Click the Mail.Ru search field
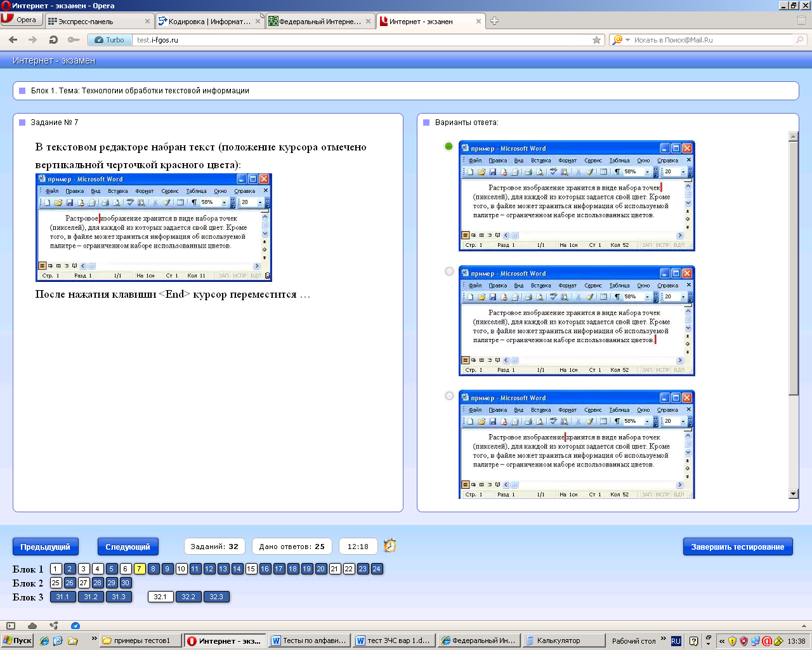 (x=712, y=40)
